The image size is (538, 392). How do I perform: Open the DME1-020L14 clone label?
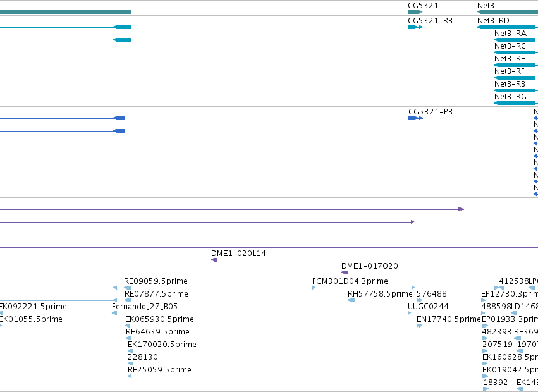[238, 254]
